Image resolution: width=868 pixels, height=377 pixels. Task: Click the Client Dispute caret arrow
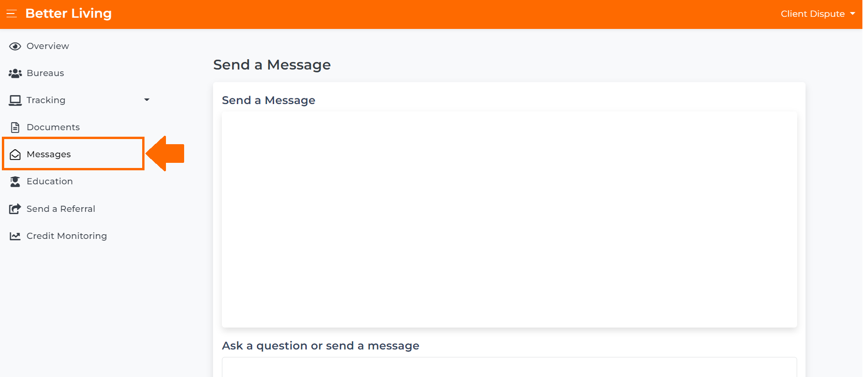click(x=853, y=14)
